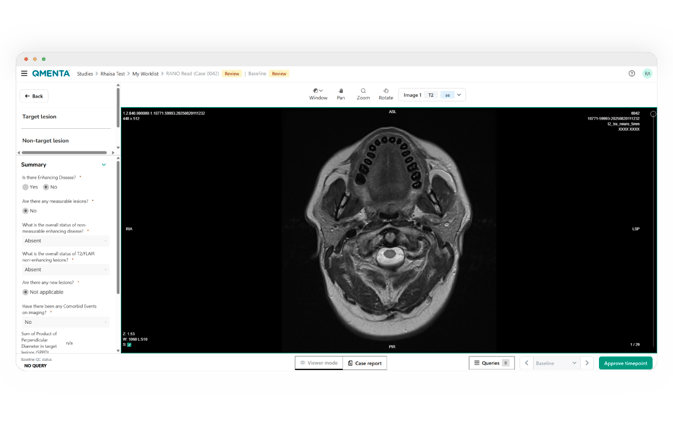
Task: Select the Pan tool
Action: tap(341, 94)
